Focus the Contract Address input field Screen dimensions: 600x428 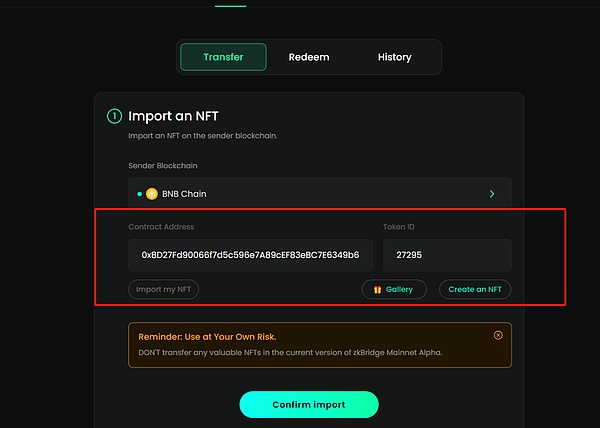[250, 255]
